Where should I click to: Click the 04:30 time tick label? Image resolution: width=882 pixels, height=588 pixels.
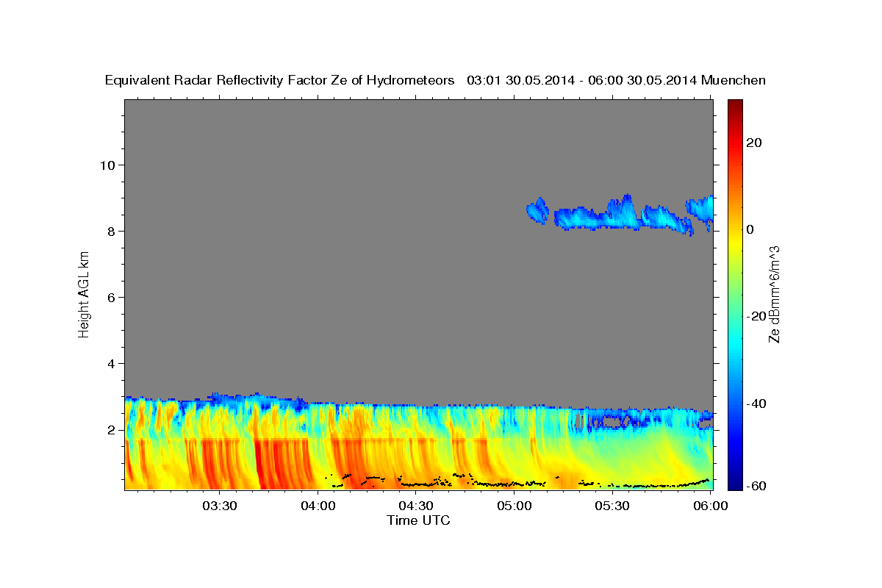coord(416,506)
